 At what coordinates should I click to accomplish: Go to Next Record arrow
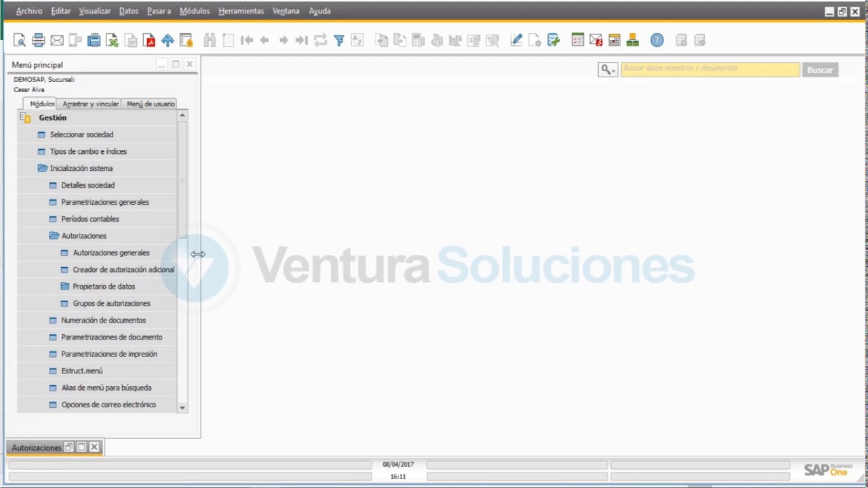point(283,41)
